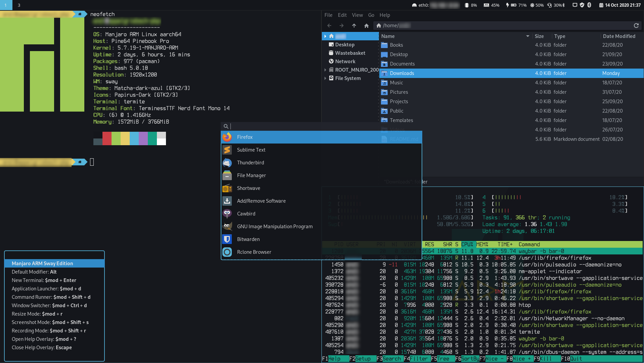Switch to workspace 3
Screen dimensions: 644x363
click(x=19, y=5)
